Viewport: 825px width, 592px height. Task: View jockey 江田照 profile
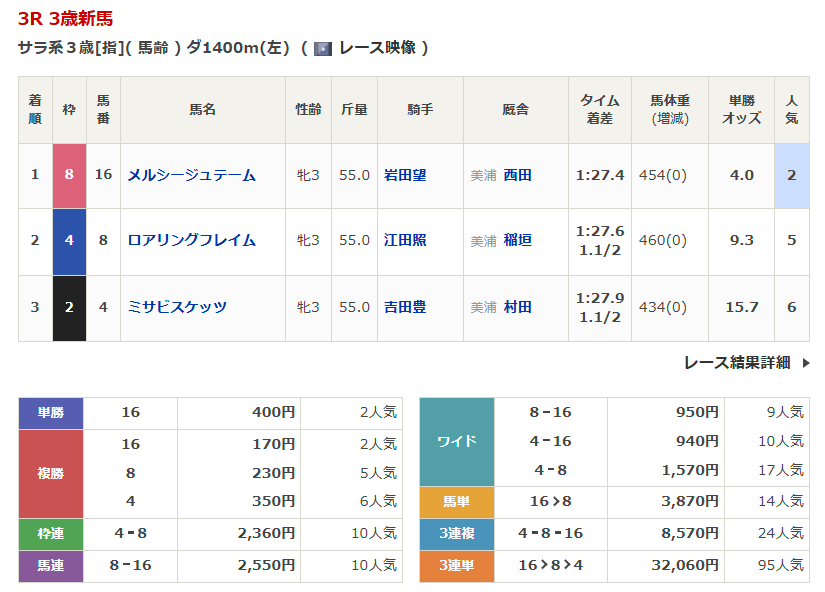click(405, 240)
